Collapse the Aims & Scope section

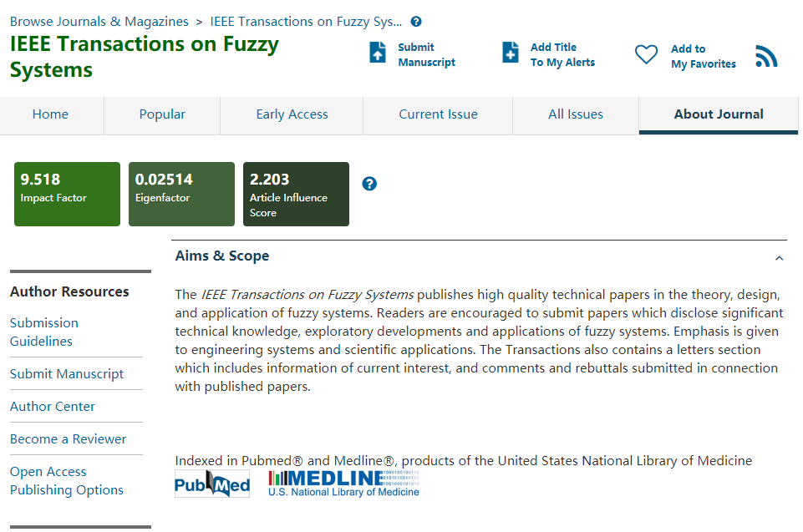(779, 258)
